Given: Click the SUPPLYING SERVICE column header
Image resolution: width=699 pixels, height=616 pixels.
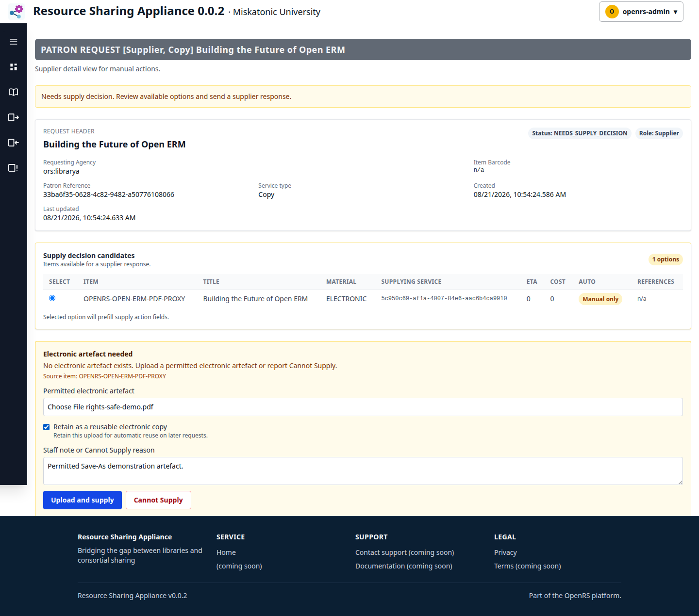Looking at the screenshot, I should (411, 282).
